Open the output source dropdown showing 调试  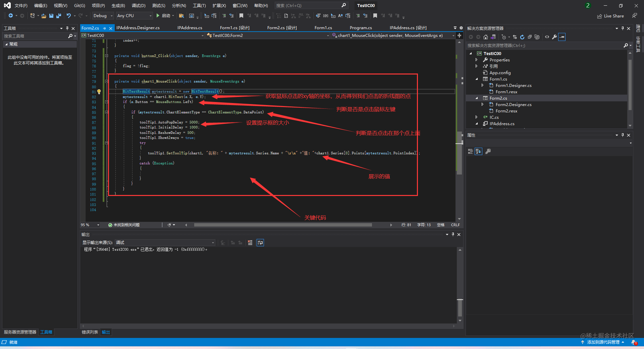[x=165, y=243]
